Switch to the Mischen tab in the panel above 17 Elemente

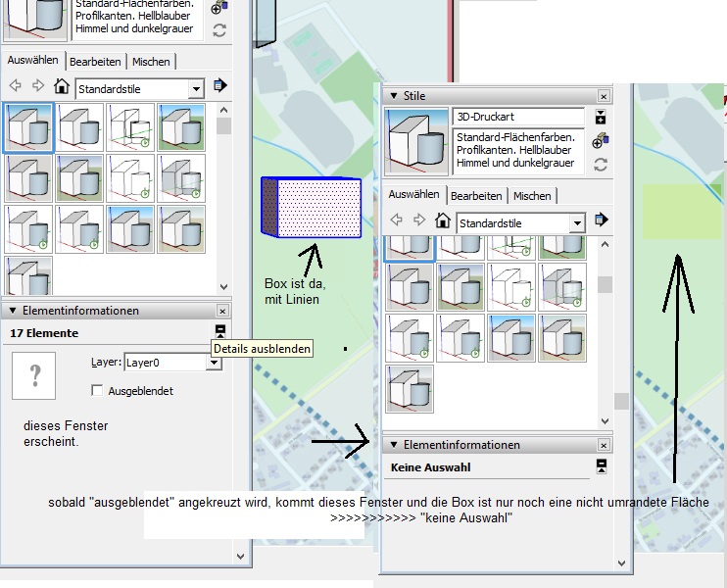pyautogui.click(x=151, y=61)
